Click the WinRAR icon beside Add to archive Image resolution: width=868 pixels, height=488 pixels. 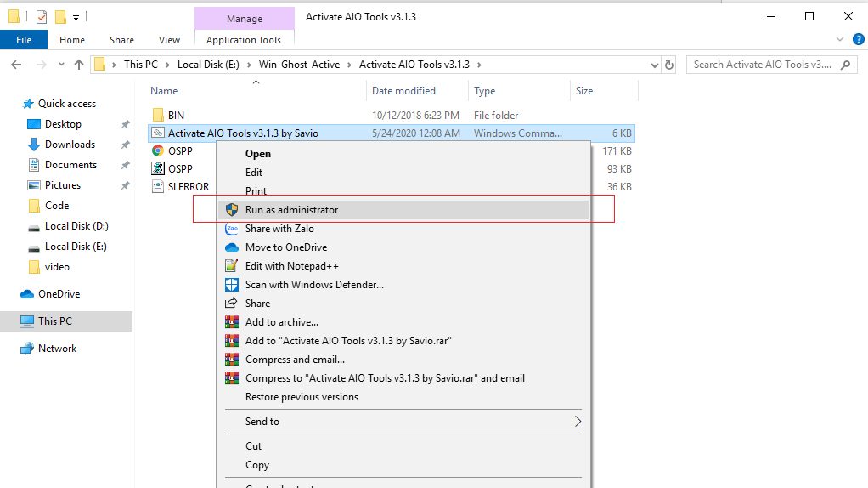click(x=231, y=322)
